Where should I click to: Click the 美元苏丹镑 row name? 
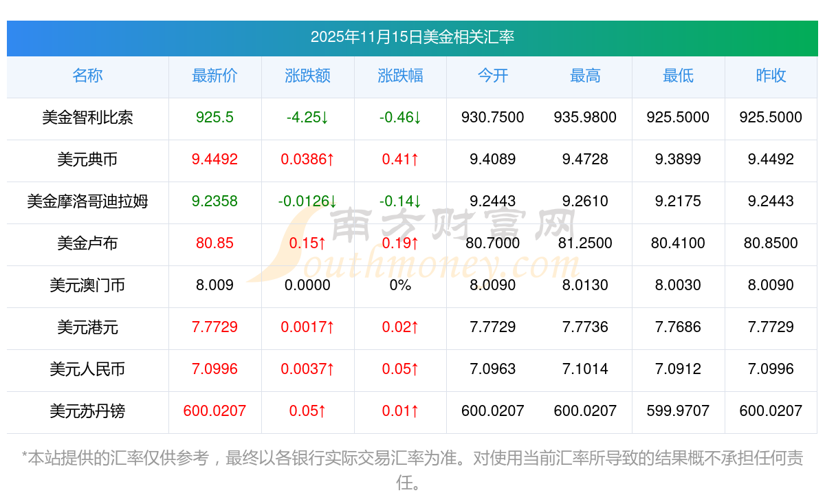pyautogui.click(x=87, y=411)
